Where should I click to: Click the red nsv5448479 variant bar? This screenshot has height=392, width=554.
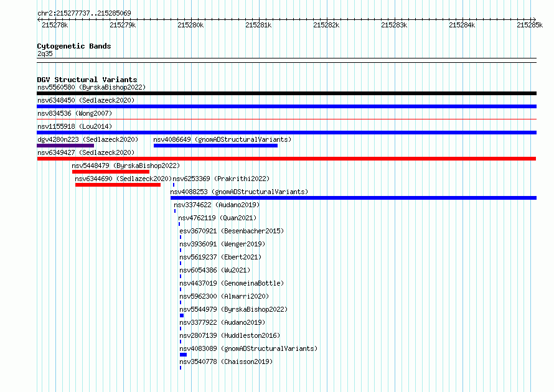click(111, 172)
